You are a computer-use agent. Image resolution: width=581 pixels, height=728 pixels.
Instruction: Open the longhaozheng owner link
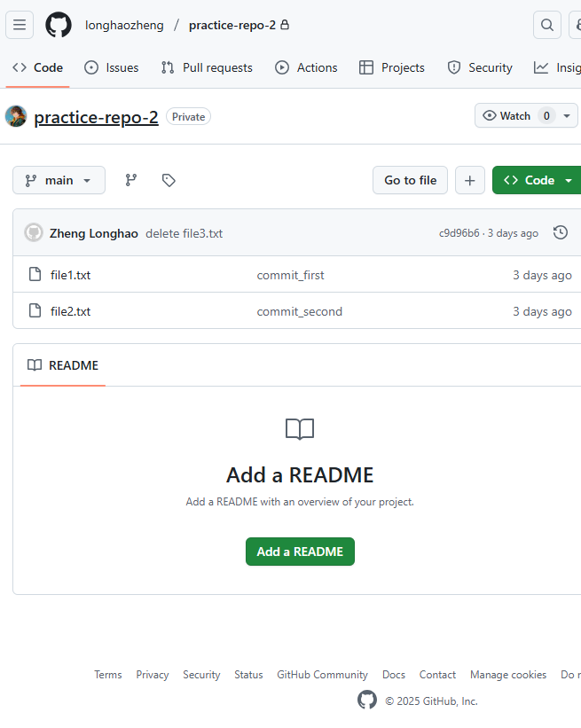[124, 25]
